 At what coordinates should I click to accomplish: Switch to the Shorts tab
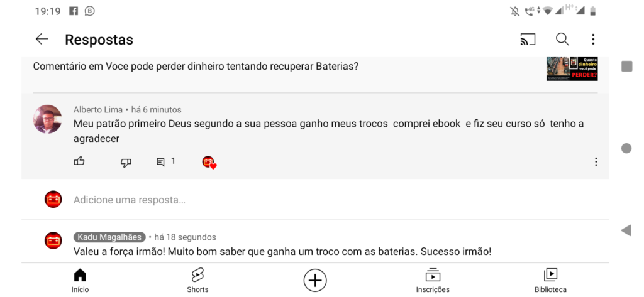(197, 280)
